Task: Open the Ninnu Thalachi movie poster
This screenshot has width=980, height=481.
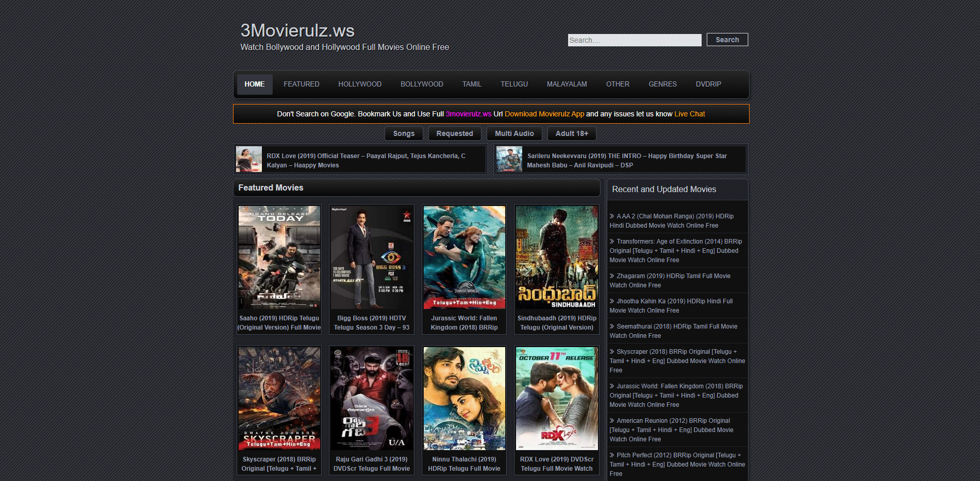Action: [x=464, y=398]
